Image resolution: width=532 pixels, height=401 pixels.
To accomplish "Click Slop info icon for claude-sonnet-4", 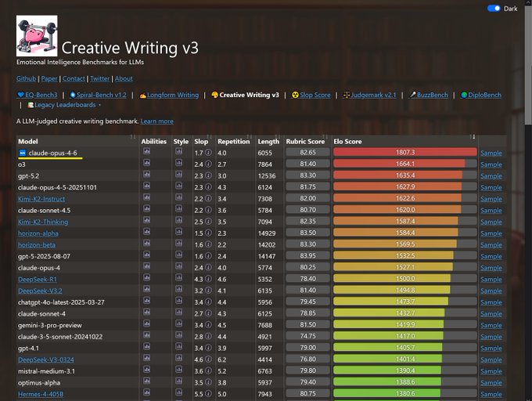I will click(x=208, y=313).
